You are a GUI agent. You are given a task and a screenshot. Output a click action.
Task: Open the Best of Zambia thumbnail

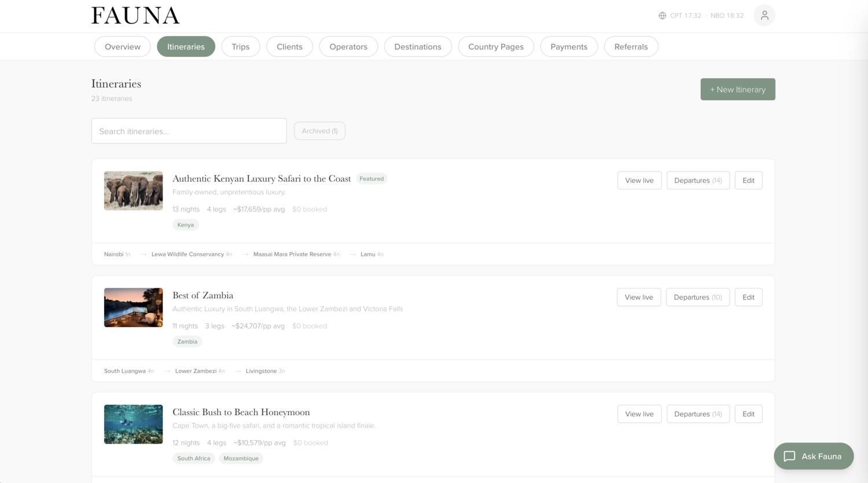[x=134, y=308]
